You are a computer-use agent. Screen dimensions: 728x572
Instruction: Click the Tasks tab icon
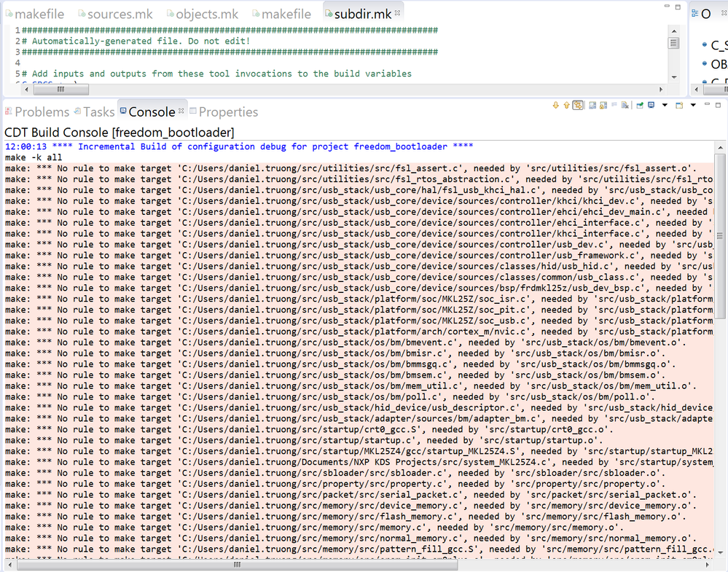click(x=78, y=111)
